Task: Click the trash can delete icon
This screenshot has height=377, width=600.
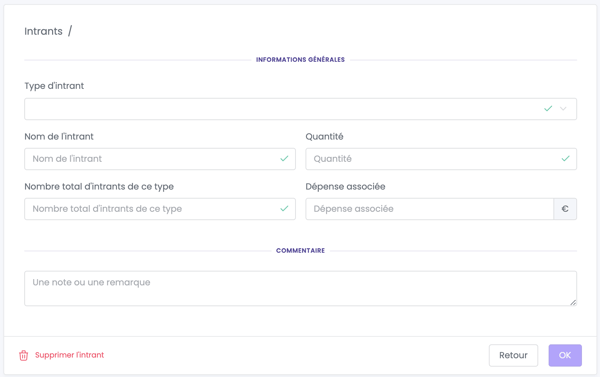Action: click(23, 356)
